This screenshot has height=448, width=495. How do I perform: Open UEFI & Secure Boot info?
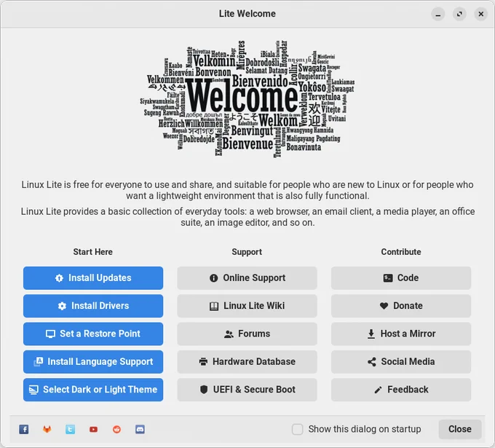tap(247, 390)
